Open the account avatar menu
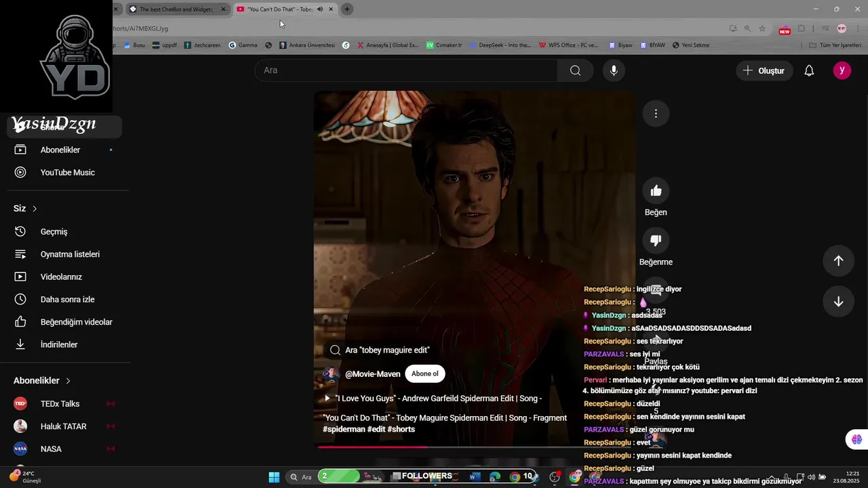The image size is (868, 488). click(x=842, y=70)
